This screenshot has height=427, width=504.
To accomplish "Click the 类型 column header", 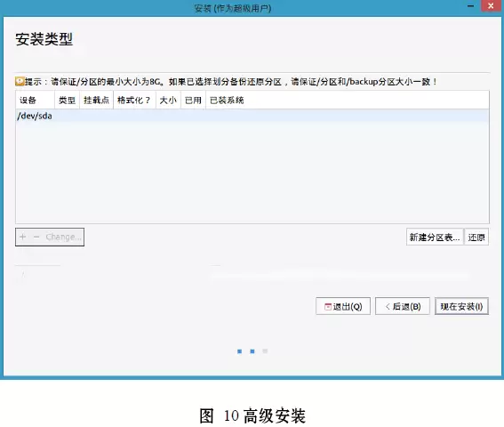I will click(x=68, y=100).
